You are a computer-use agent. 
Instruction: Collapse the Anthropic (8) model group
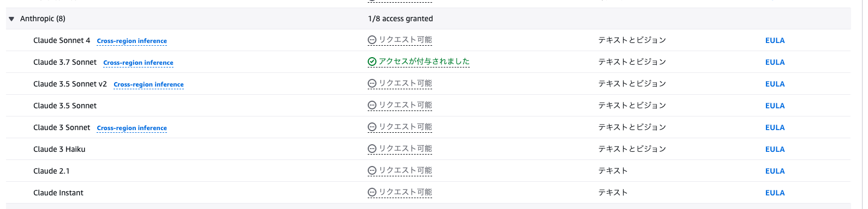[x=11, y=19]
